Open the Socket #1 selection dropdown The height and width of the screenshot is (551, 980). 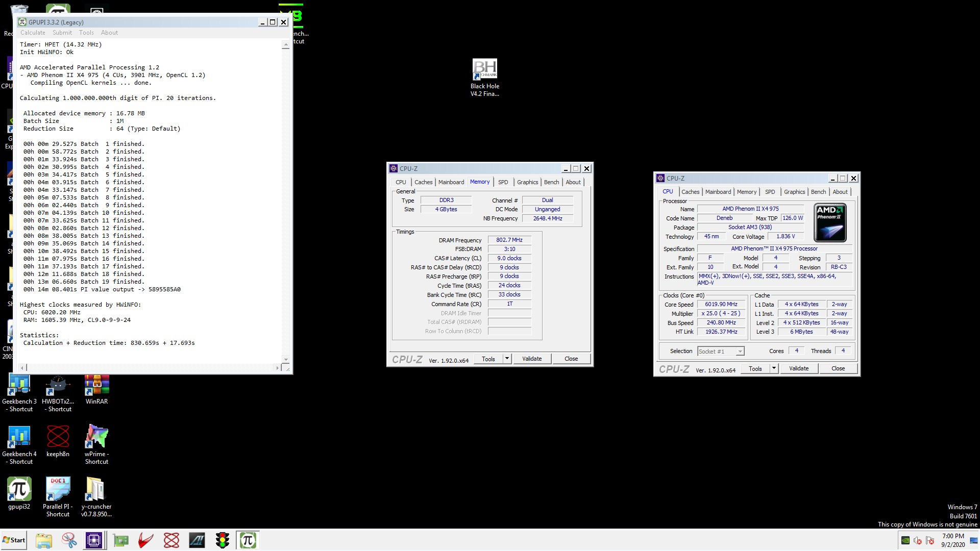721,352
